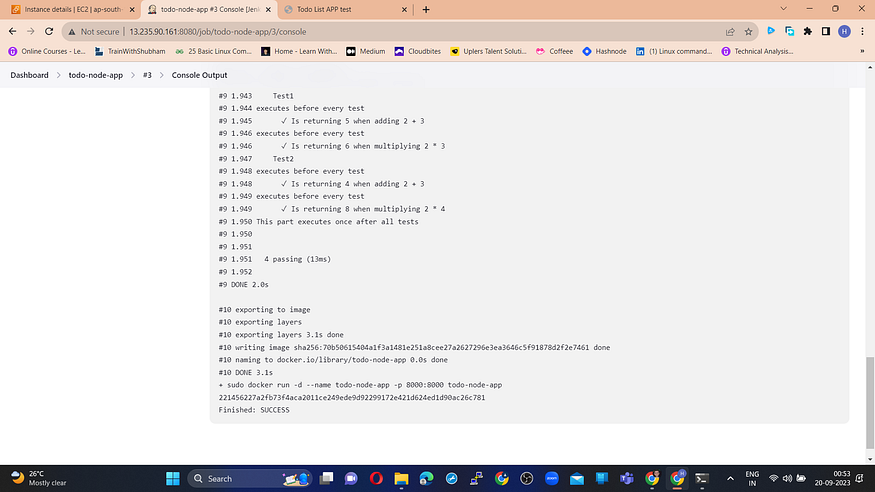Click '#10 exporting to image' line
This screenshot has height=492, width=875.
click(265, 310)
